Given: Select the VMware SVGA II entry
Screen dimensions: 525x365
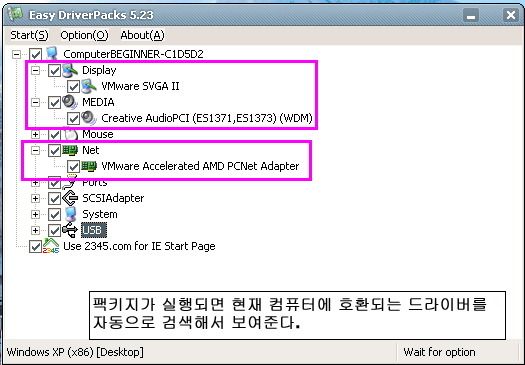Looking at the screenshot, I should point(140,86).
